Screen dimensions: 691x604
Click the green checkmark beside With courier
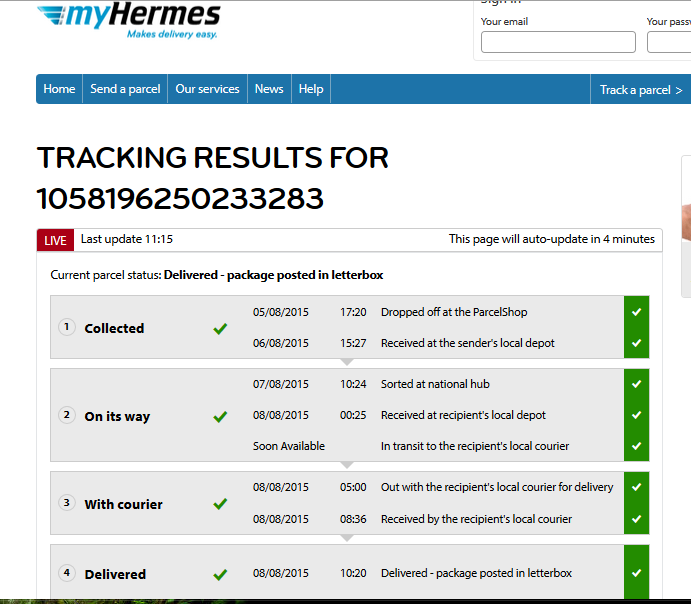220,504
